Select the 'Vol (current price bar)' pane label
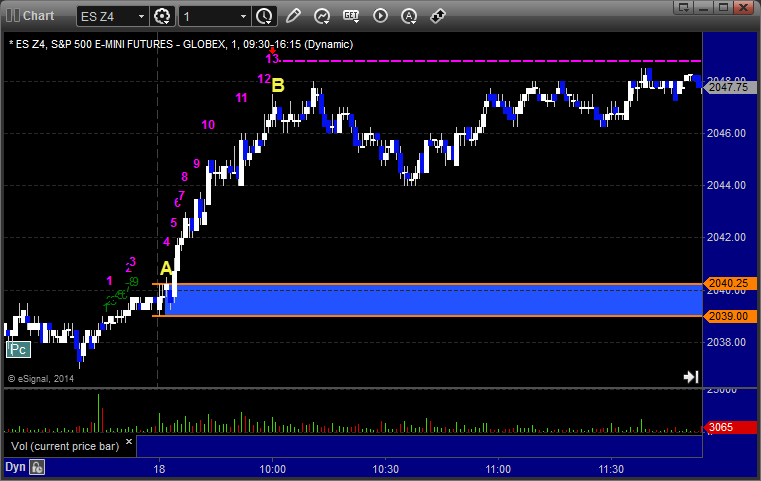 [65, 446]
